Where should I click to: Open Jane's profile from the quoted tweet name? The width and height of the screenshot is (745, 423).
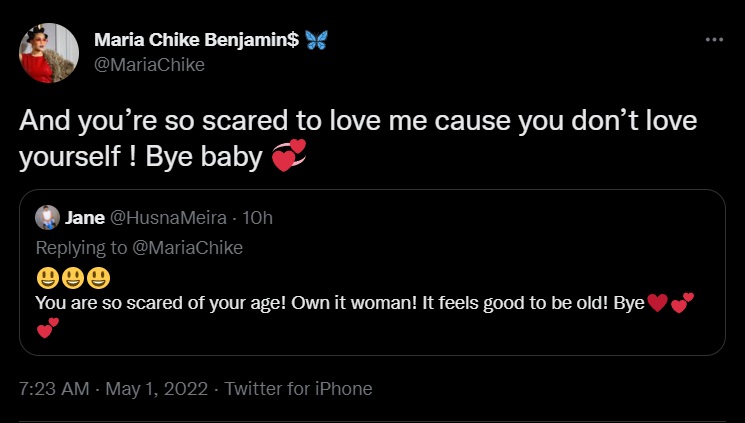click(82, 217)
